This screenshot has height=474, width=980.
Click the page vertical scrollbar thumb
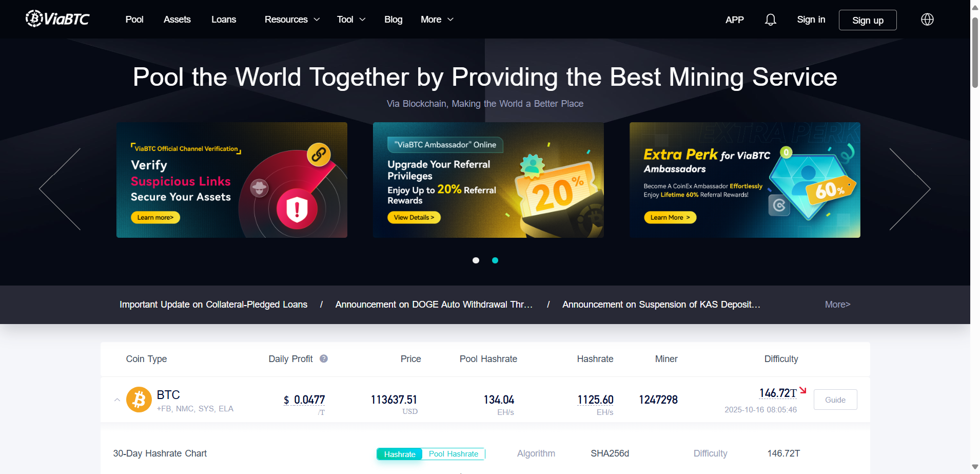pos(975,51)
